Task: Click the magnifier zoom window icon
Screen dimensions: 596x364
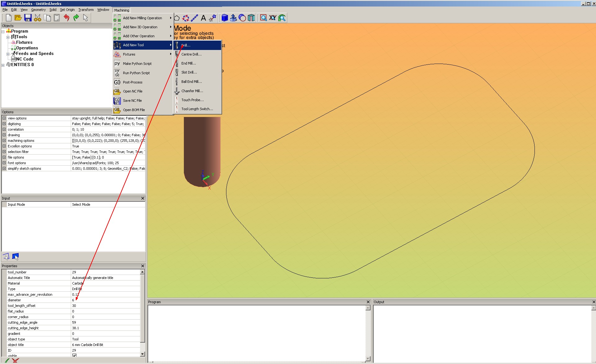Action: tap(263, 18)
